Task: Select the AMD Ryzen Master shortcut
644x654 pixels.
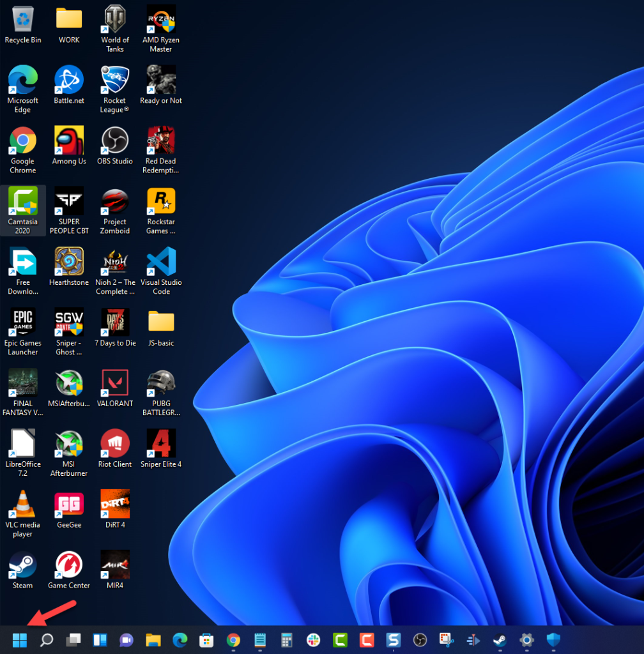Action: coord(161,29)
